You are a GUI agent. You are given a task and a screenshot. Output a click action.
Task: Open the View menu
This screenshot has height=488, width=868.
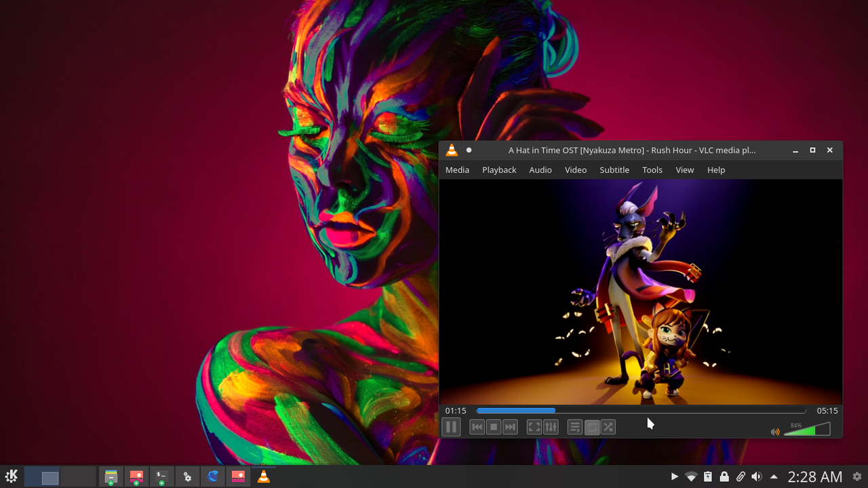[685, 169]
